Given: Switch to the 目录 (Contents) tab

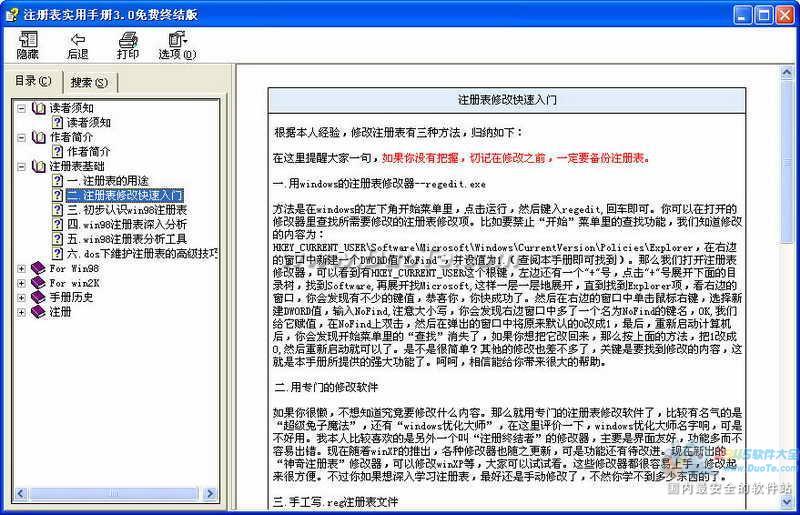Looking at the screenshot, I should coord(33,81).
